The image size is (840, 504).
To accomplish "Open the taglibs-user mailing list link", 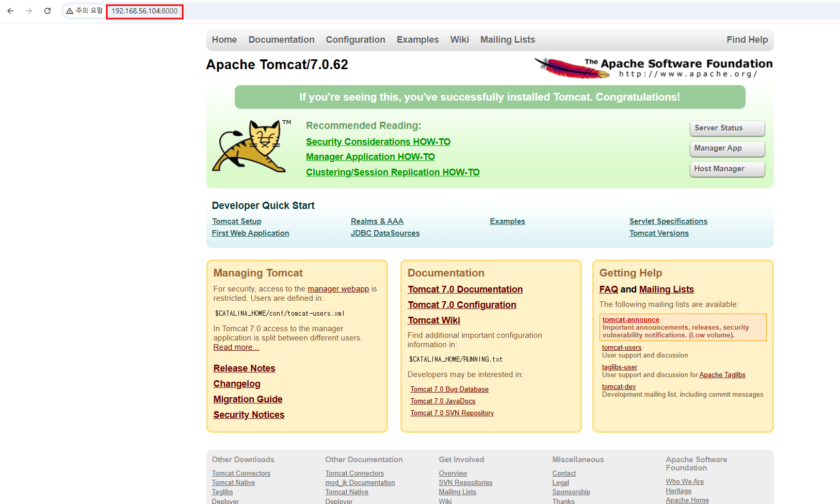I will click(620, 367).
